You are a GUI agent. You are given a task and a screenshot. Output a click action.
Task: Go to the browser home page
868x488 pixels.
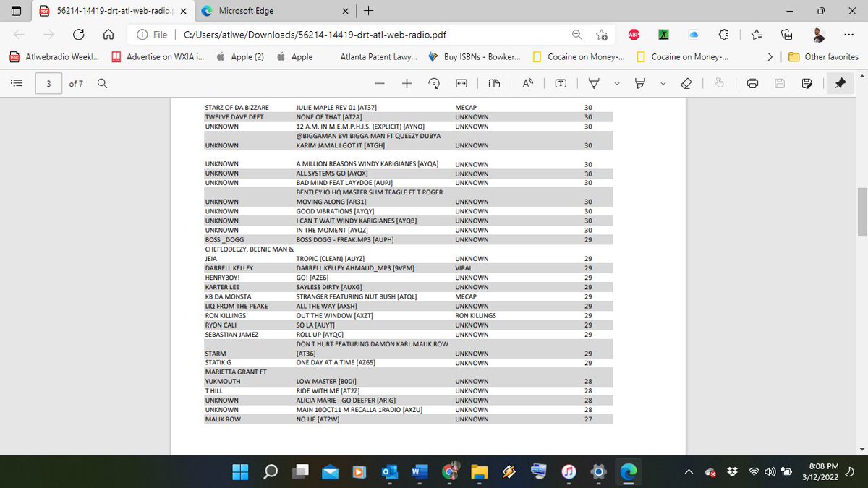point(108,34)
